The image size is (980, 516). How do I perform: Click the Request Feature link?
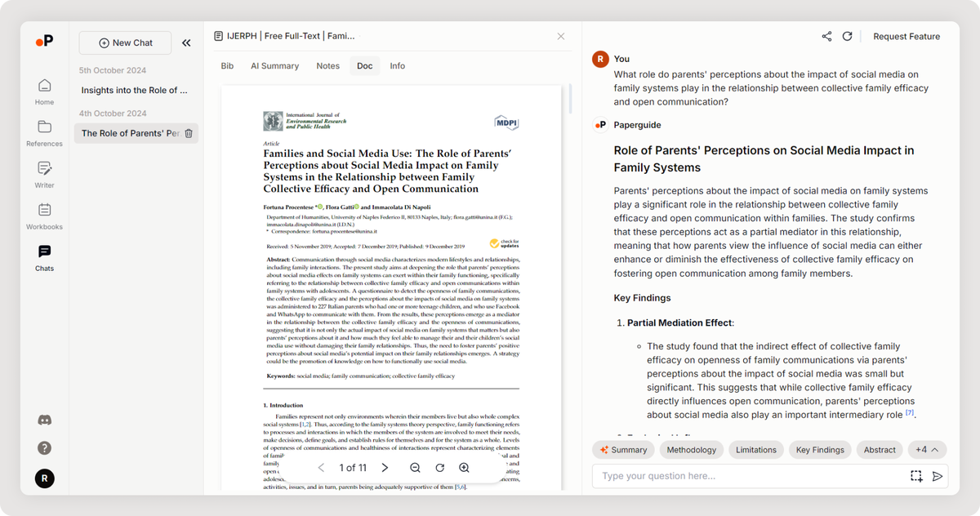coord(906,37)
